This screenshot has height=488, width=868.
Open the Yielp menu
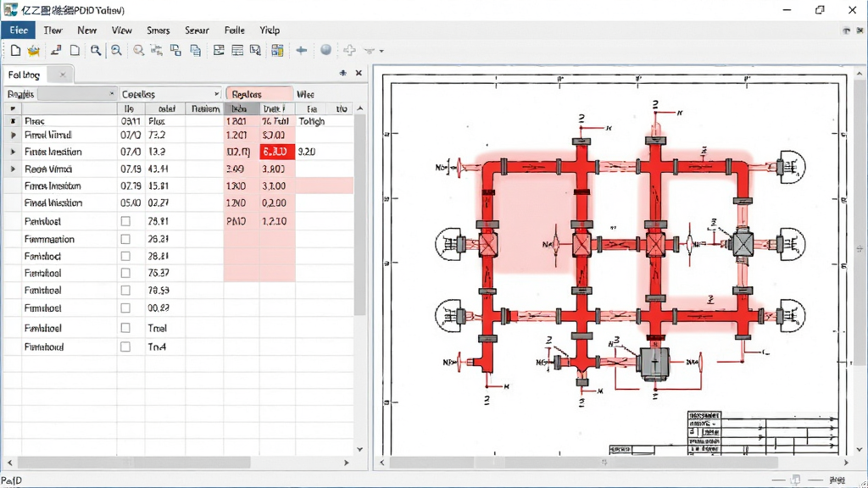pyautogui.click(x=270, y=30)
